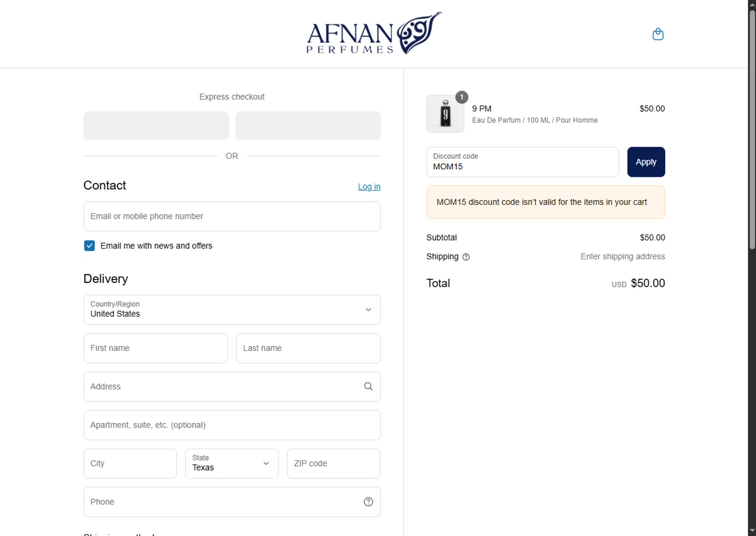Click the Enter shipping address text

click(x=622, y=257)
